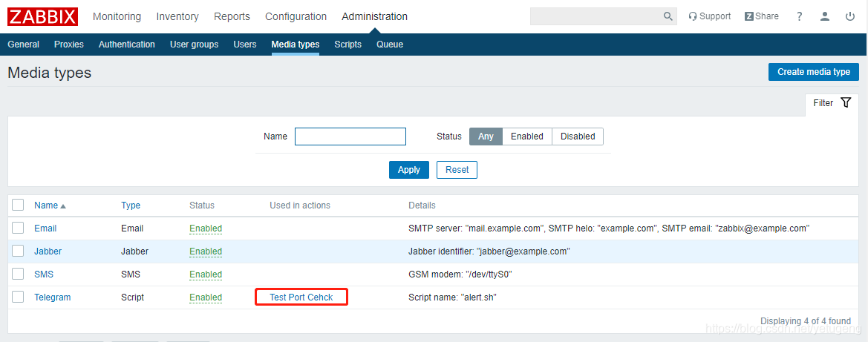Viewport: 868px width, 342px height.
Task: Click the Script name alert.sh text
Action: (x=452, y=297)
